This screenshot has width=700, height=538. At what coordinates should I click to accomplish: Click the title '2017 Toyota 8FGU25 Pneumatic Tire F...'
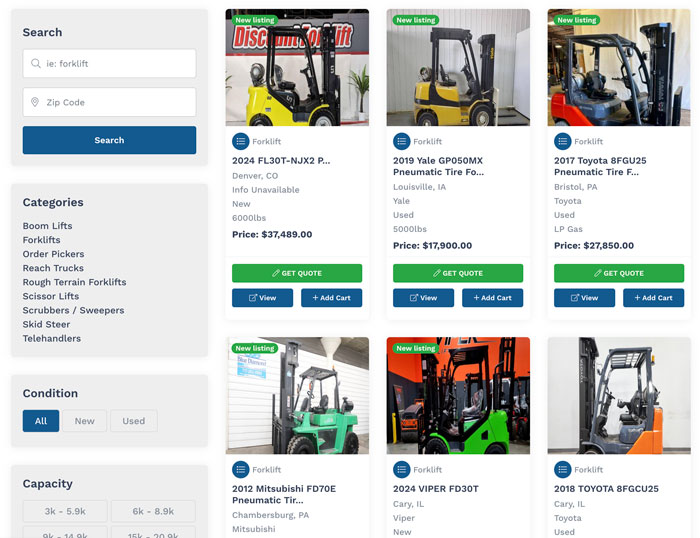click(x=600, y=166)
